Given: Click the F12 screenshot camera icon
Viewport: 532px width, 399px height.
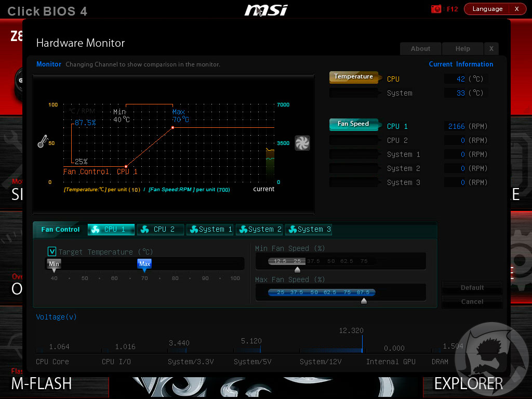Looking at the screenshot, I should 436,9.
